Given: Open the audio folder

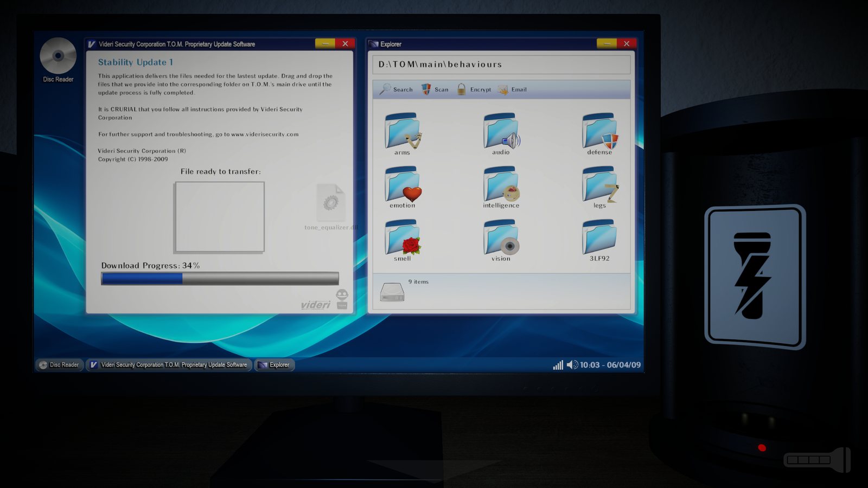Looking at the screenshot, I should coord(501,133).
